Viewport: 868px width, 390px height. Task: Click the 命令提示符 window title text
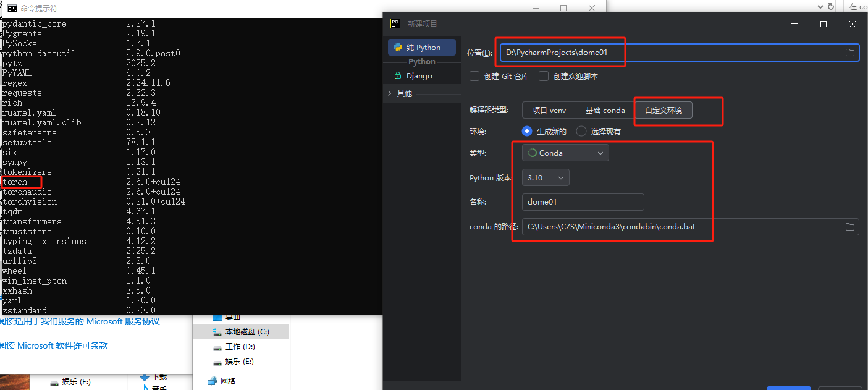[x=39, y=9]
